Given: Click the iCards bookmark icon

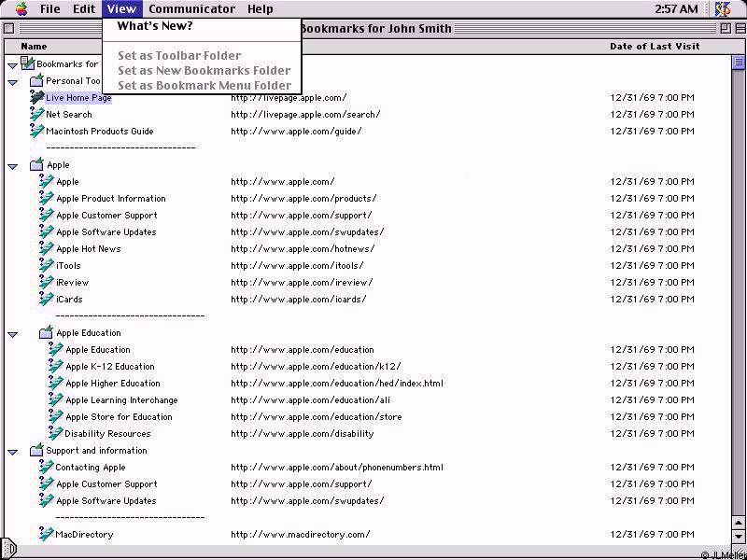Looking at the screenshot, I should click(x=46, y=300).
